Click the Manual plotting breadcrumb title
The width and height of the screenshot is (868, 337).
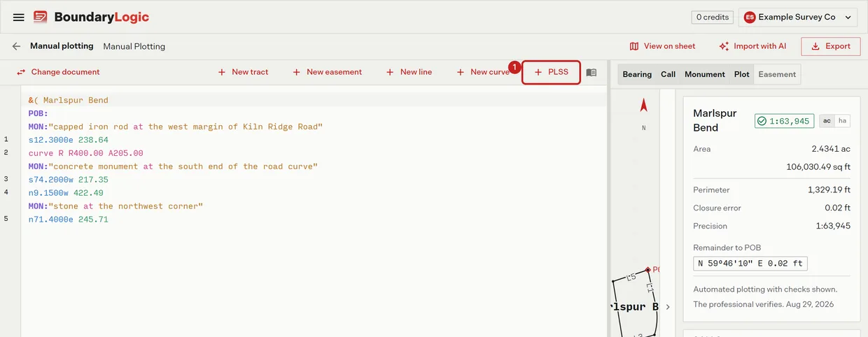pyautogui.click(x=62, y=46)
